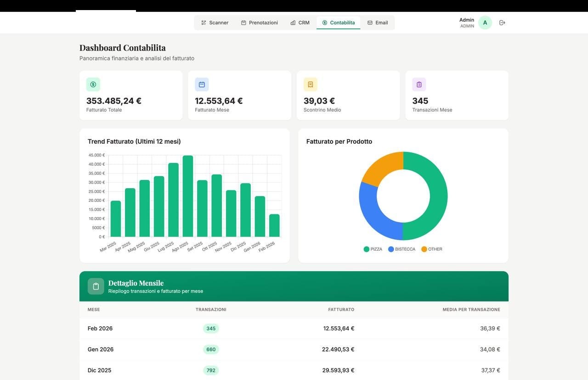Click the Admin avatar circle
The height and width of the screenshot is (380, 588).
[484, 22]
